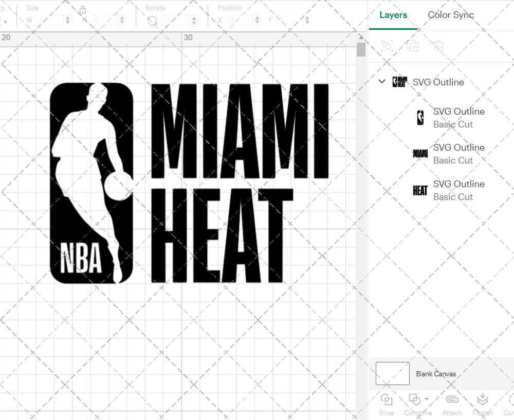Click the HEAT layer thumbnail
Image resolution: width=514 pixels, height=420 pixels.
420,190
